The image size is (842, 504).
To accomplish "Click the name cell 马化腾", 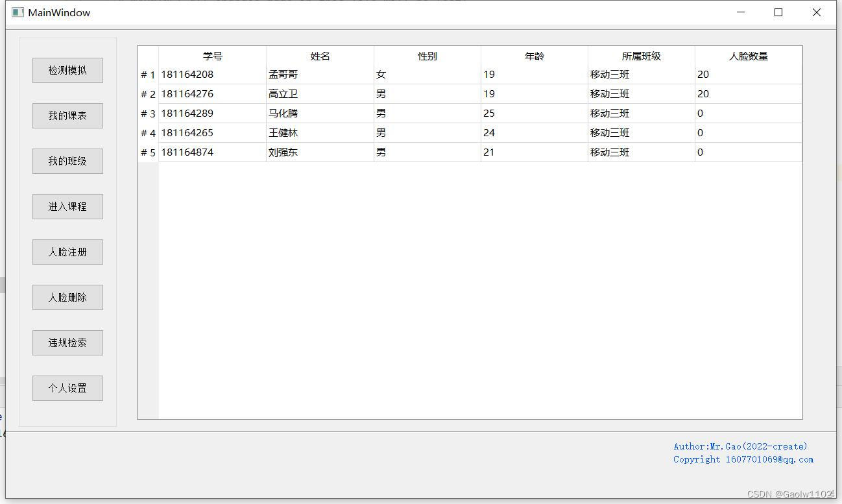I will tap(320, 114).
